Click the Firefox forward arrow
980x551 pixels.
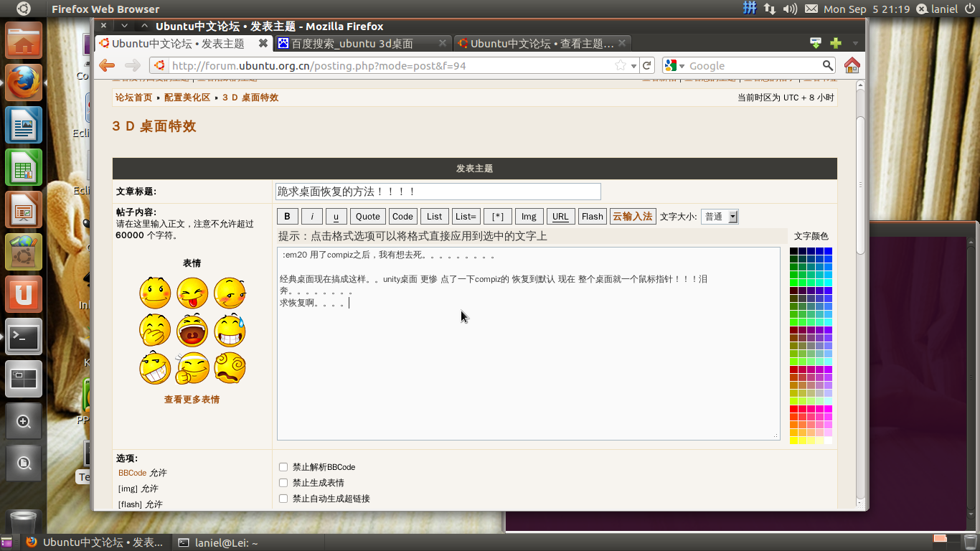pyautogui.click(x=132, y=65)
